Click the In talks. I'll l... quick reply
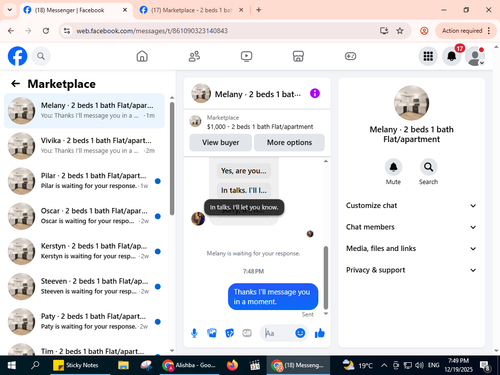 [243, 190]
